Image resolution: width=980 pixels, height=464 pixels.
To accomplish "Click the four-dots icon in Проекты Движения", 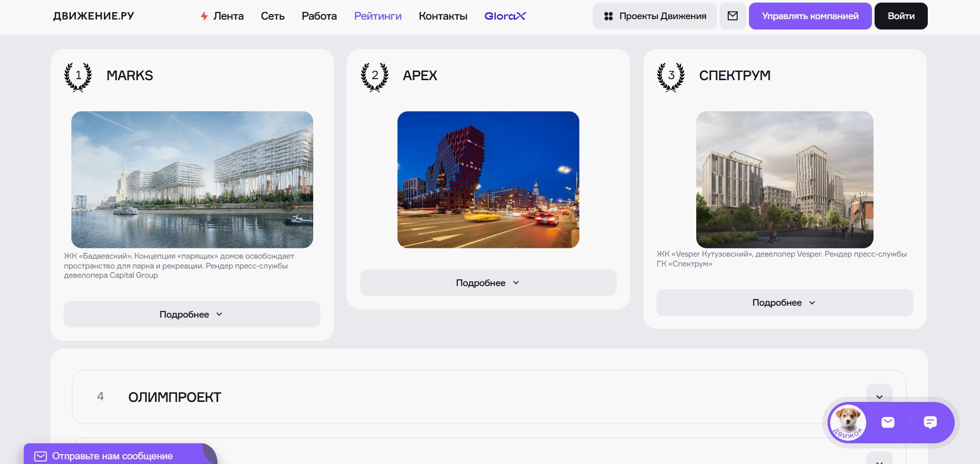I will coord(608,16).
